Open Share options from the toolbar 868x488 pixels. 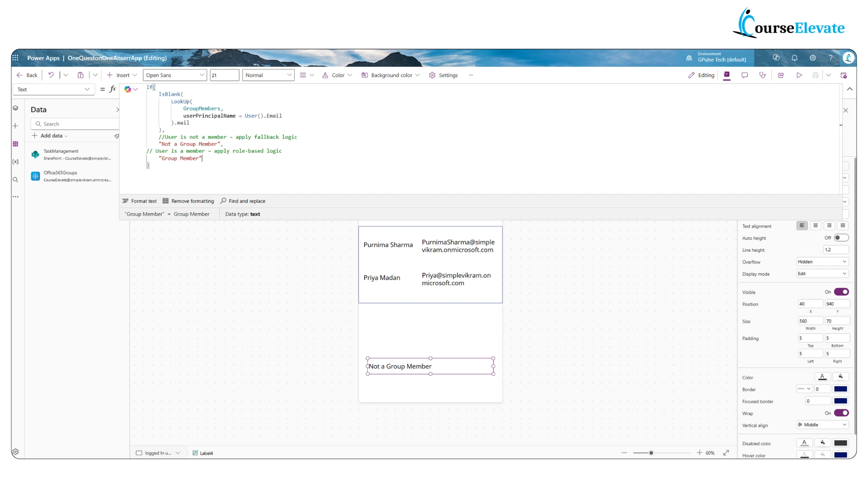[x=781, y=75]
